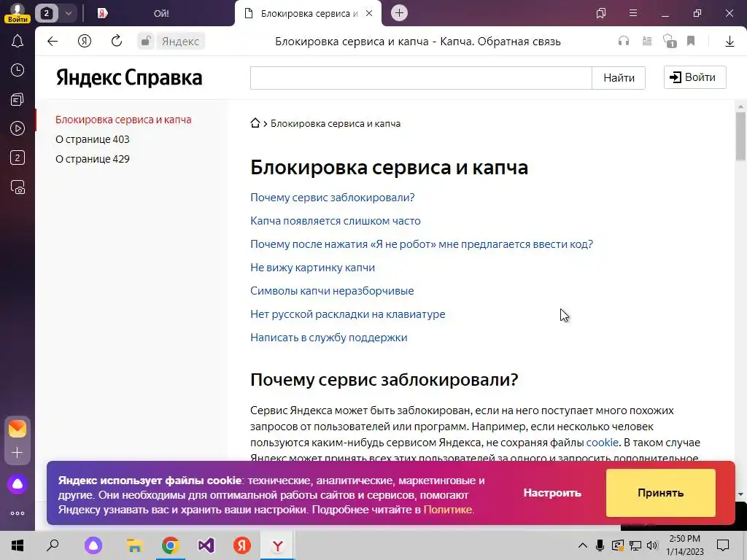This screenshot has height=560, width=747.
Task: Accept cookies with Принять button
Action: point(661,493)
